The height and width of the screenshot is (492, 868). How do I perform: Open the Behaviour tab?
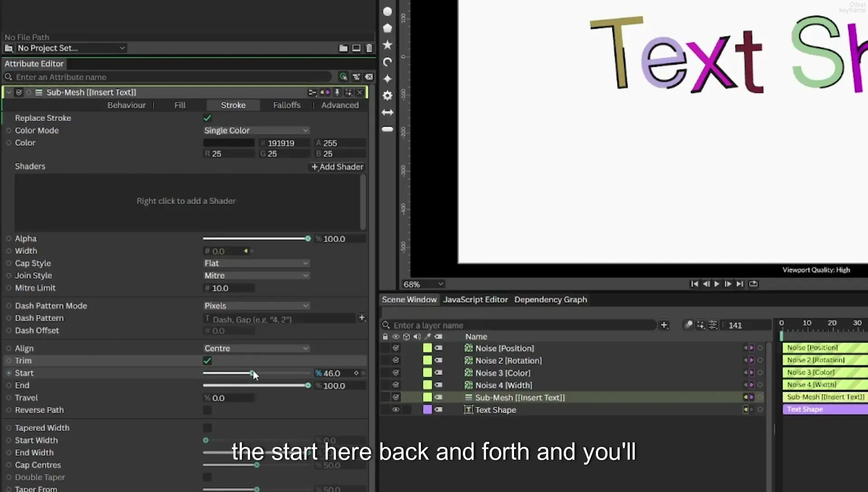click(127, 105)
